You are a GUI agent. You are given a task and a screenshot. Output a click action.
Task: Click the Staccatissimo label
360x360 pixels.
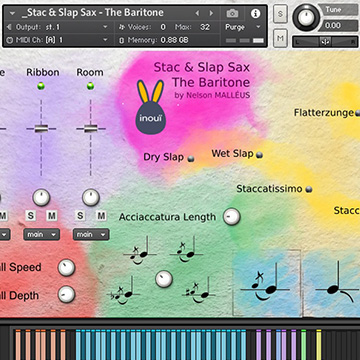[269, 189]
